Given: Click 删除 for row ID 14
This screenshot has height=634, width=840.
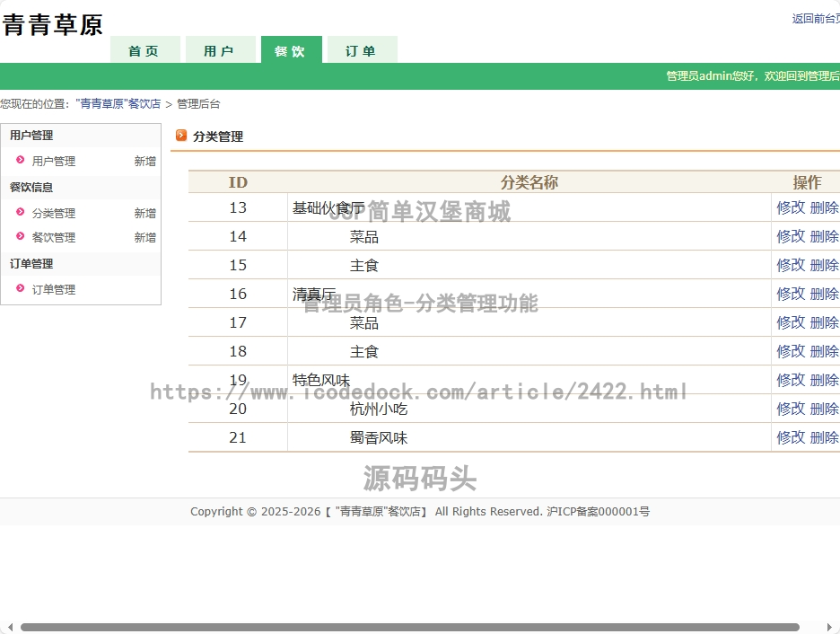Looking at the screenshot, I should coord(825,236).
